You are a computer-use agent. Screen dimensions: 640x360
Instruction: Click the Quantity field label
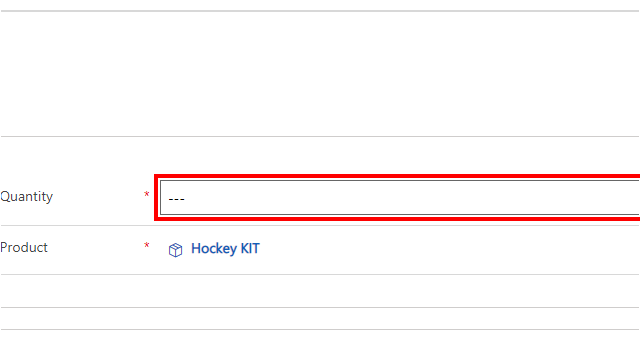(x=27, y=196)
